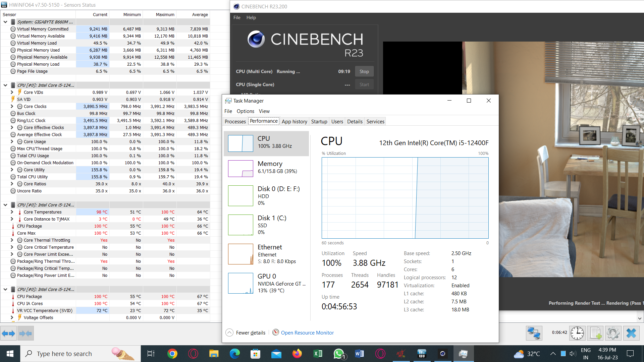Open Cinebench File menu
The height and width of the screenshot is (362, 644).
(237, 17)
